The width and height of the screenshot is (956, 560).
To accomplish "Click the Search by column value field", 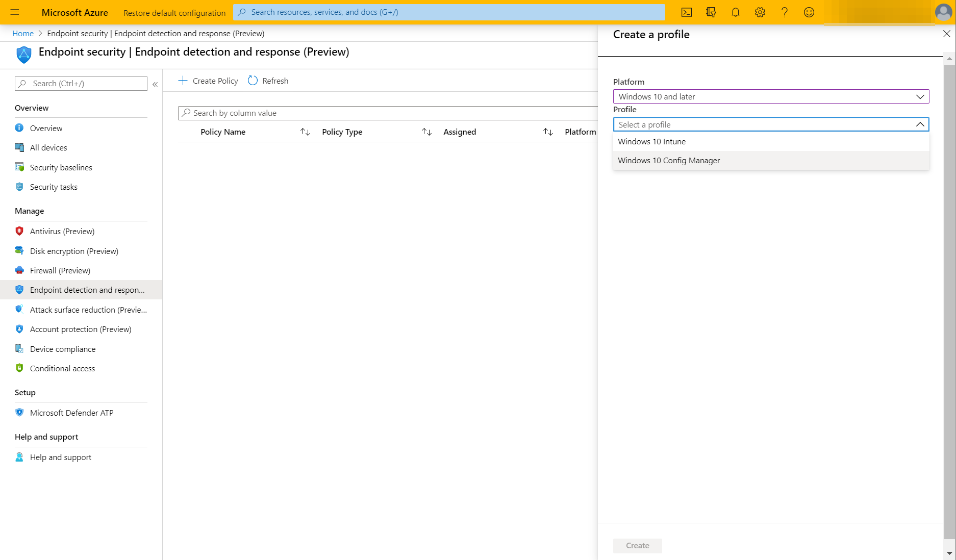I will tap(388, 113).
